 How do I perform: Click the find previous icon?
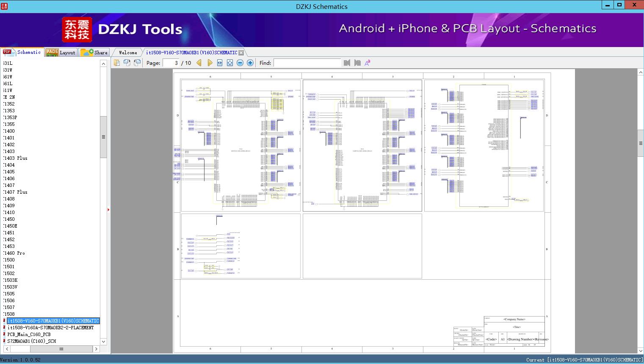pyautogui.click(x=347, y=63)
